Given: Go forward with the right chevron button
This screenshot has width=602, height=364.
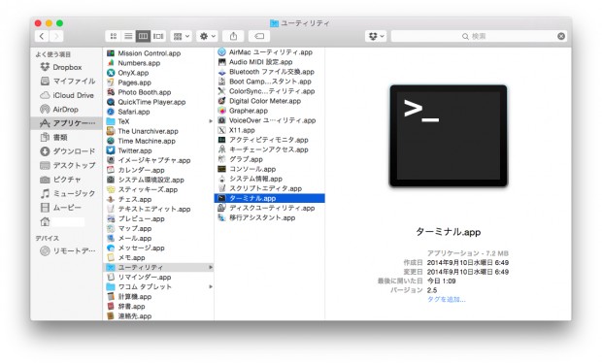Looking at the screenshot, I should (56, 36).
